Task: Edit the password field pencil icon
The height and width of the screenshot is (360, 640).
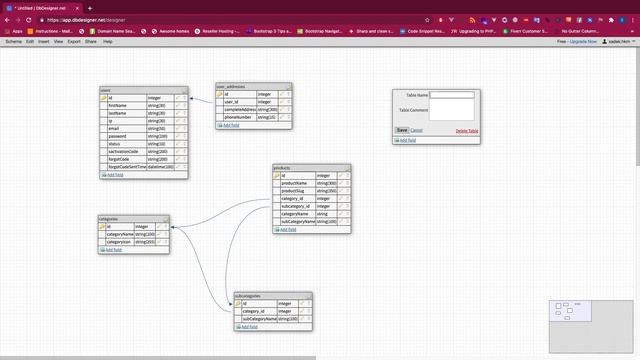Action: pos(178,136)
